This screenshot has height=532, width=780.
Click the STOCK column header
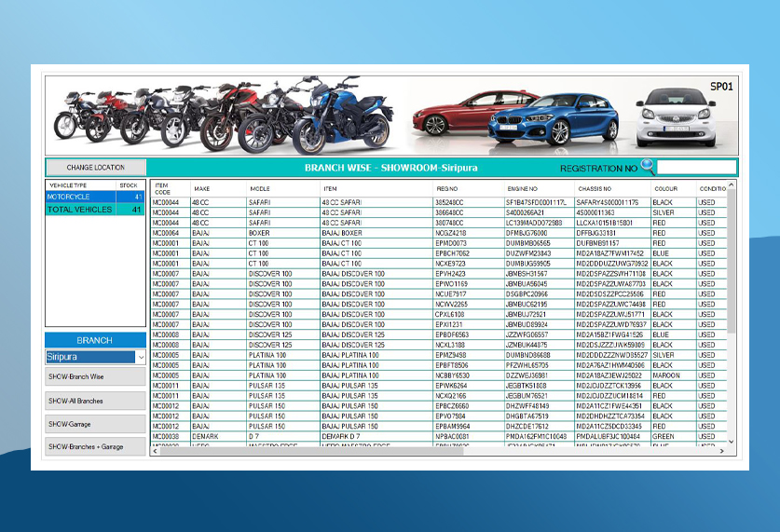130,185
